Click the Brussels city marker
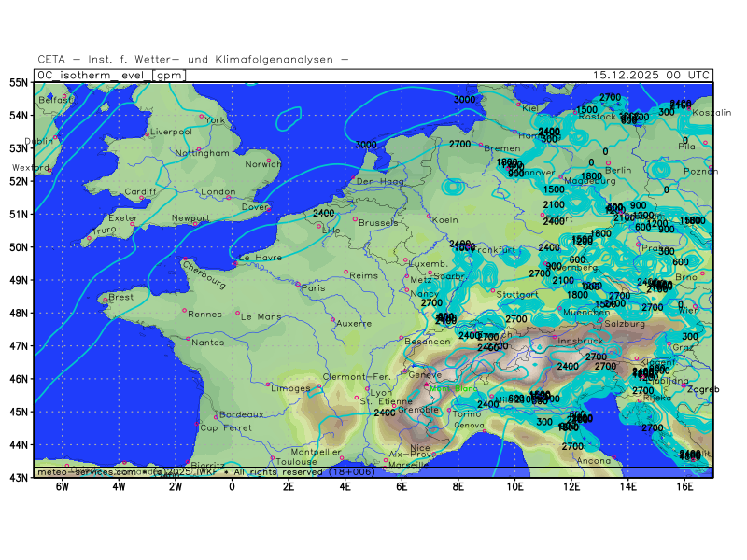The width and height of the screenshot is (747, 560). [x=355, y=219]
